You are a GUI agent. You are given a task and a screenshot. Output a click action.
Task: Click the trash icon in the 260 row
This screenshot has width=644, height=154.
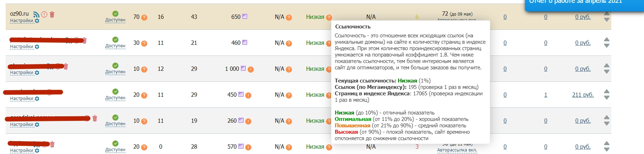[x=95, y=118]
